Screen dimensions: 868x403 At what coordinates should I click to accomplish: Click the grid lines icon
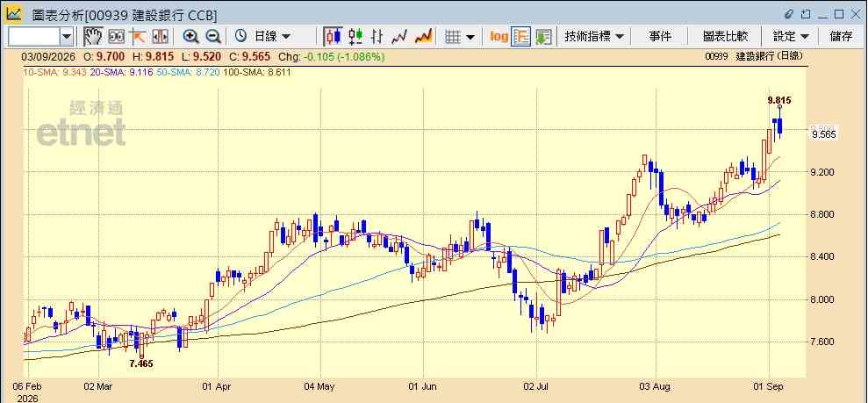[453, 37]
